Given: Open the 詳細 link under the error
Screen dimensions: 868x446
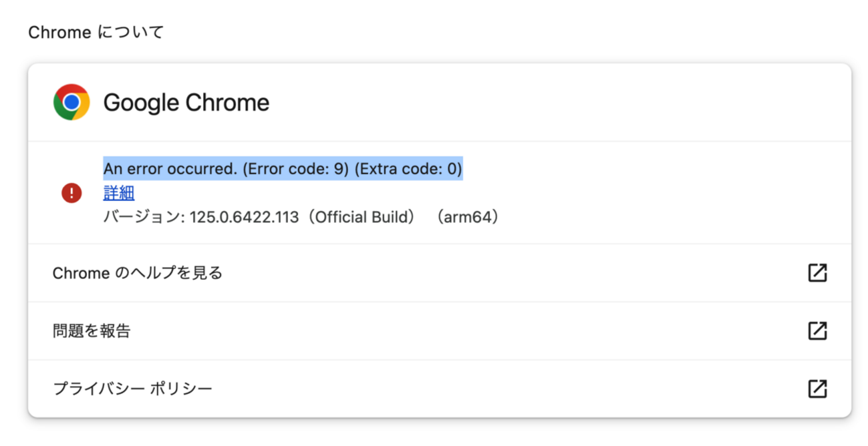Looking at the screenshot, I should click(x=119, y=194).
